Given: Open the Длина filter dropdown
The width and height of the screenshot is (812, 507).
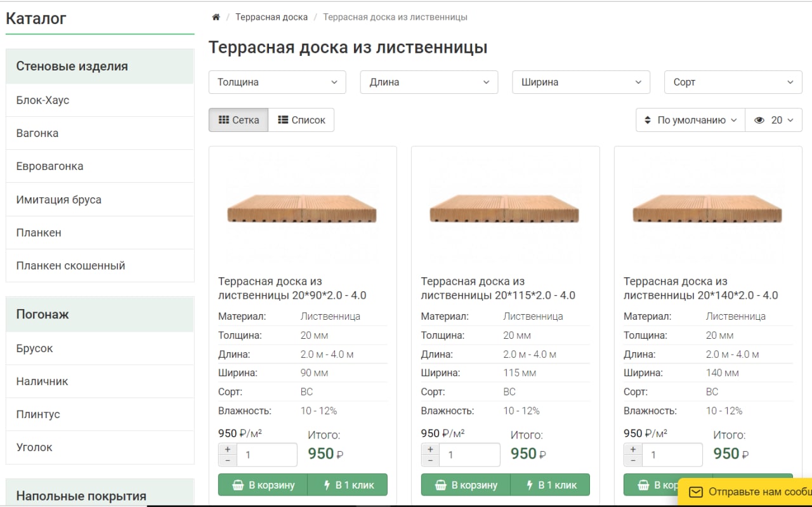Looking at the screenshot, I should (429, 82).
